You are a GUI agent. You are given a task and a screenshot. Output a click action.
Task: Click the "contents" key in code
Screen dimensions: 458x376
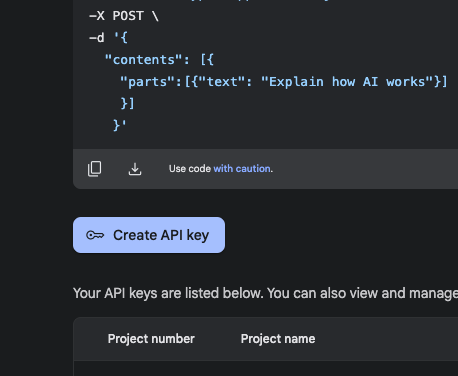click(x=144, y=60)
